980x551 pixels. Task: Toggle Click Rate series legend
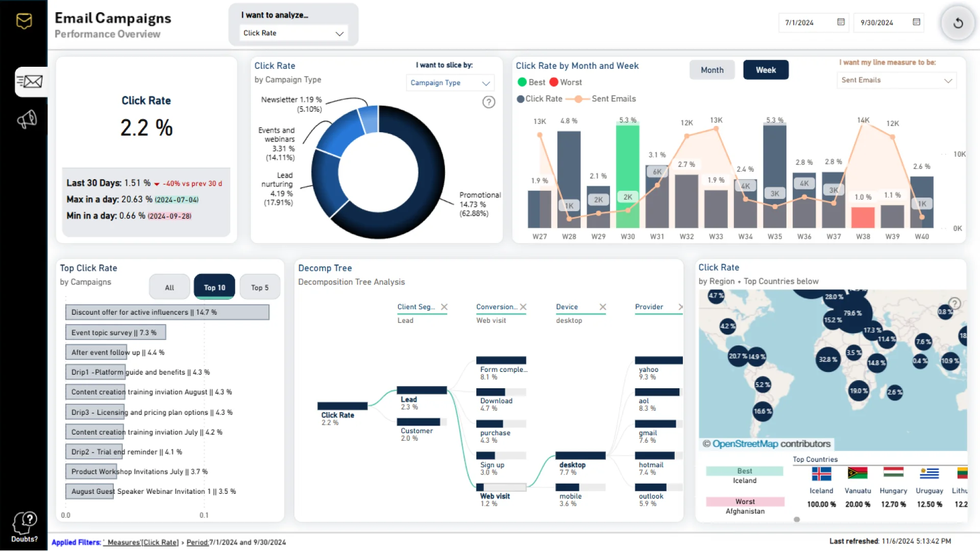[540, 98]
